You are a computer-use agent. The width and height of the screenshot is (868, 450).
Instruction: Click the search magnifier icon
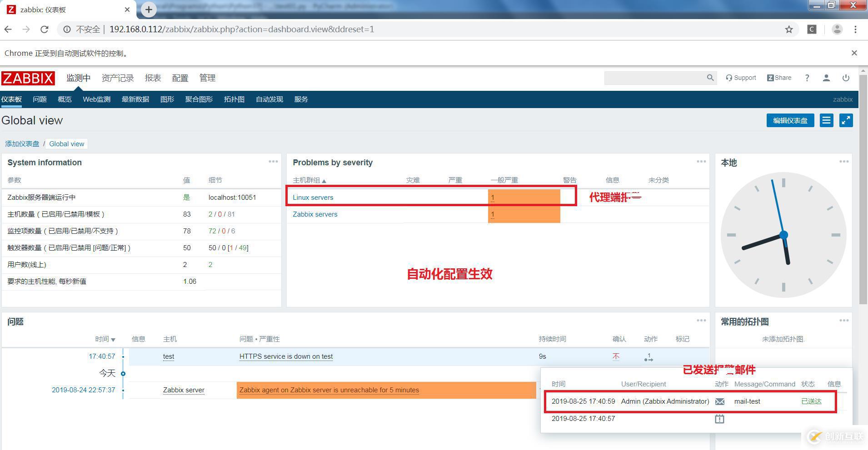[710, 78]
